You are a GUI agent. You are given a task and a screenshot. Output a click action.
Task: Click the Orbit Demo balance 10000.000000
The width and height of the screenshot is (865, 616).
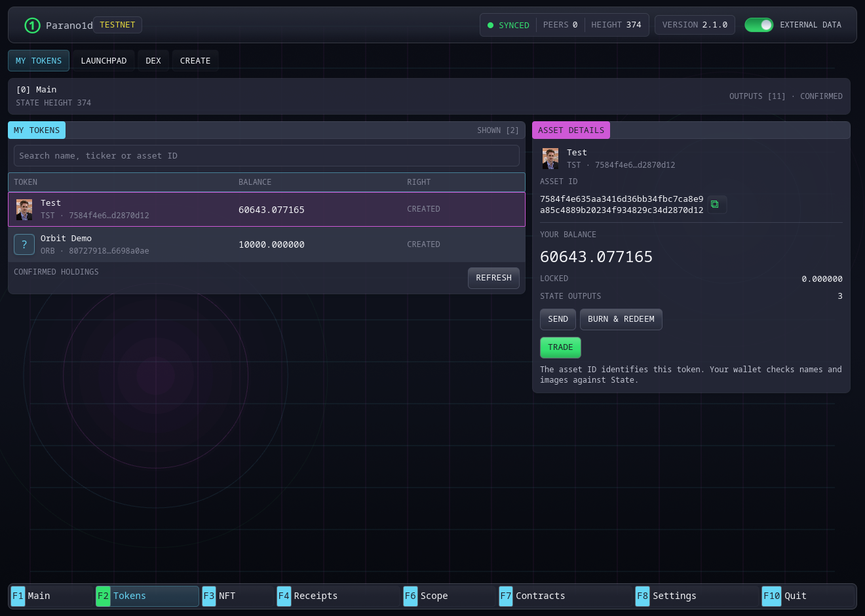point(271,244)
